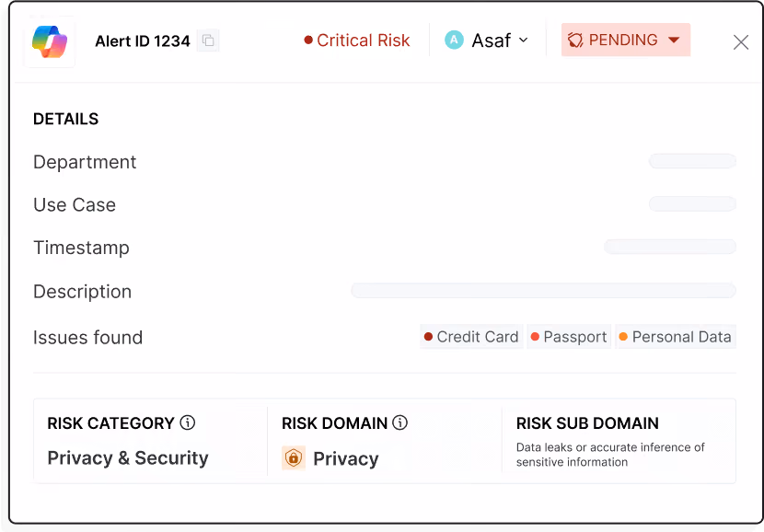Select the Passport issue tag

[x=569, y=337]
